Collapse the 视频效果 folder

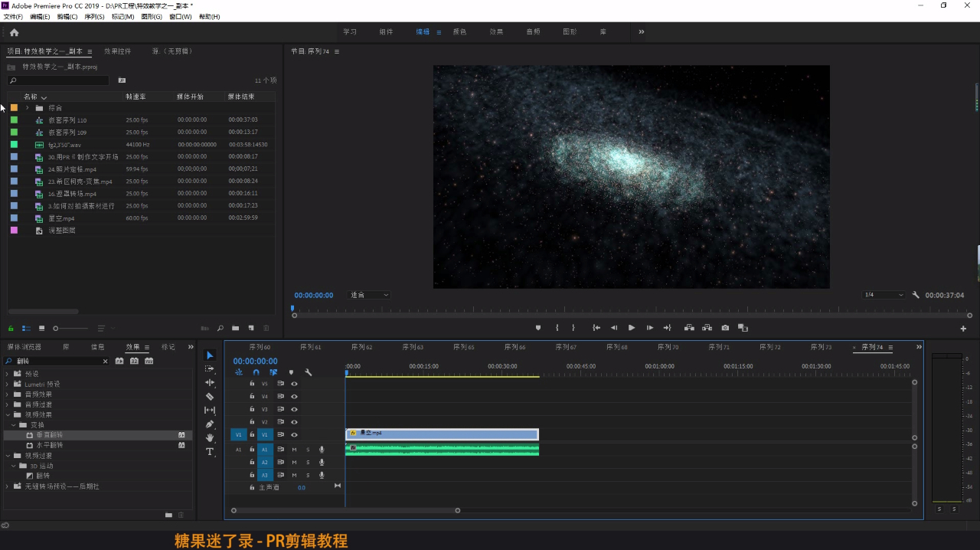click(x=7, y=414)
